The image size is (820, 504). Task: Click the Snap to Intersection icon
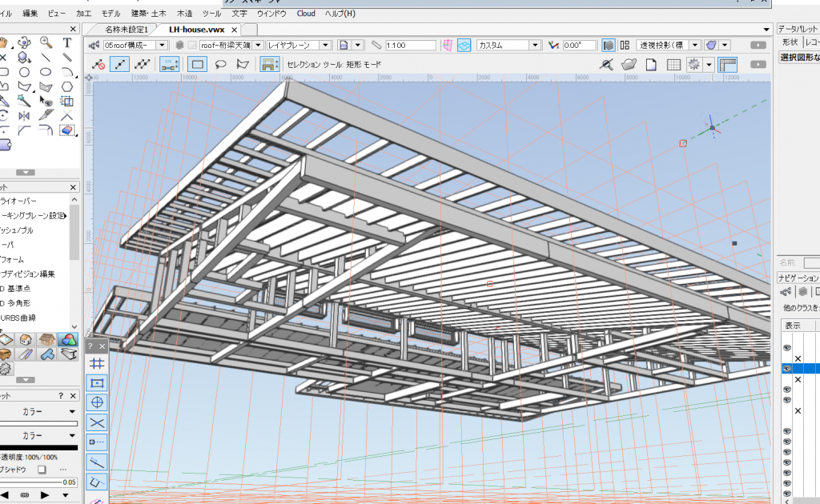click(97, 422)
